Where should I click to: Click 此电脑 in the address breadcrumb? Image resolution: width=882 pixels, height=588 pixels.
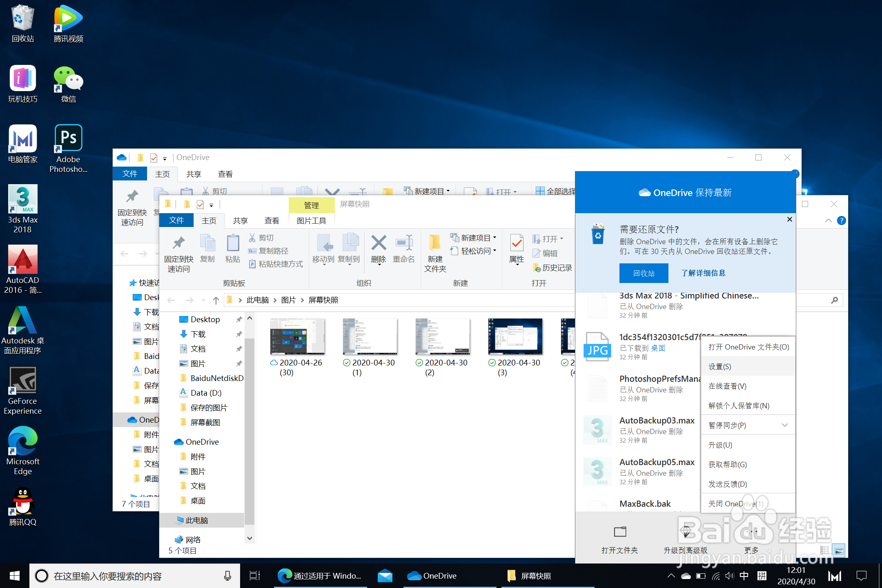pos(258,301)
